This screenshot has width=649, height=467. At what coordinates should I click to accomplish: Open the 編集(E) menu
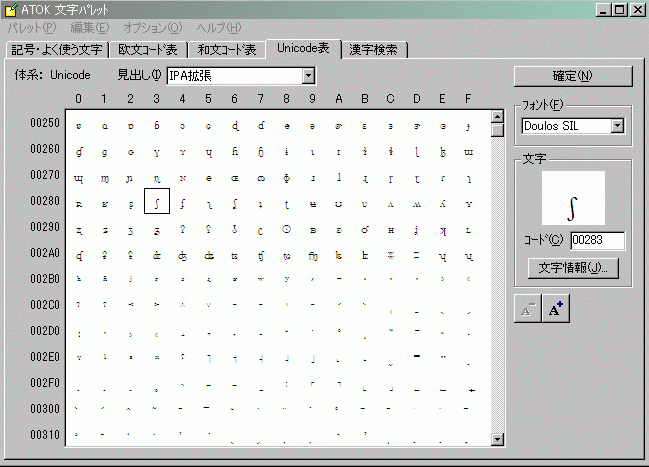pos(89,28)
